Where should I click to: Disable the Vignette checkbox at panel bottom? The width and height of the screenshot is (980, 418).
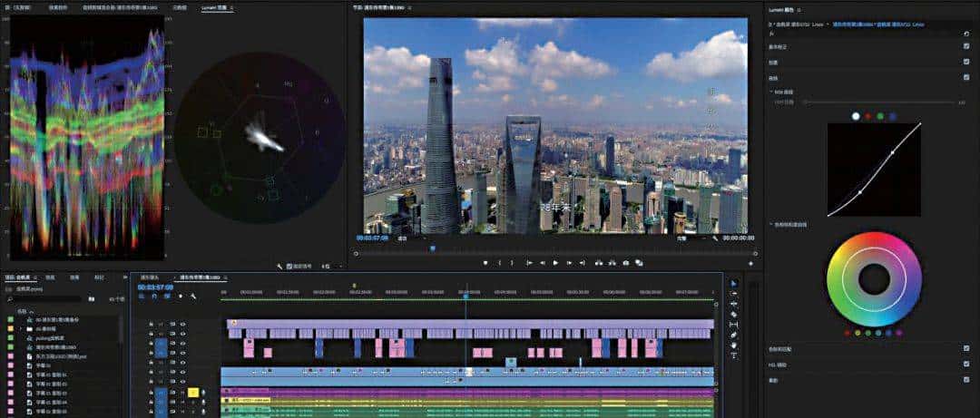click(966, 379)
